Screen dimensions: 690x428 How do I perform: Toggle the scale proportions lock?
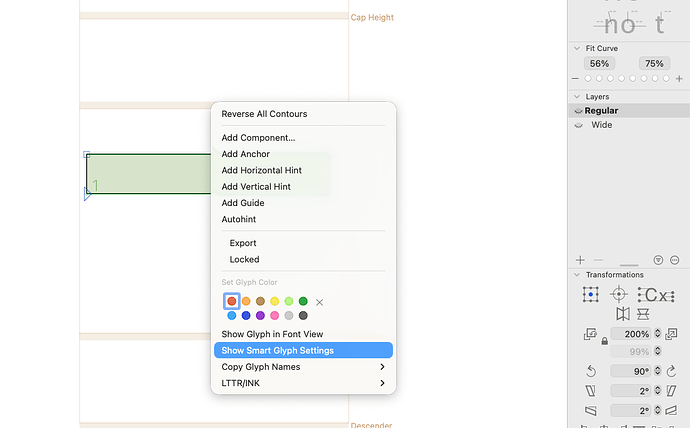coord(605,341)
